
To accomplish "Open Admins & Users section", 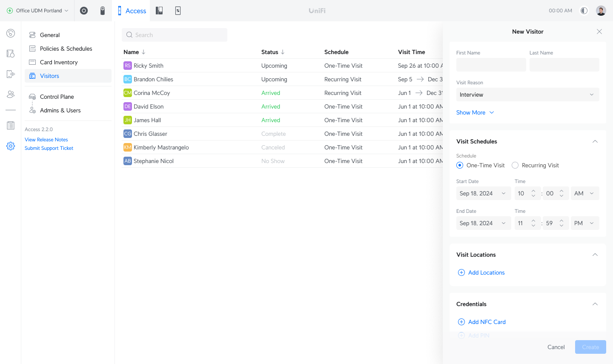I will pos(68,110).
